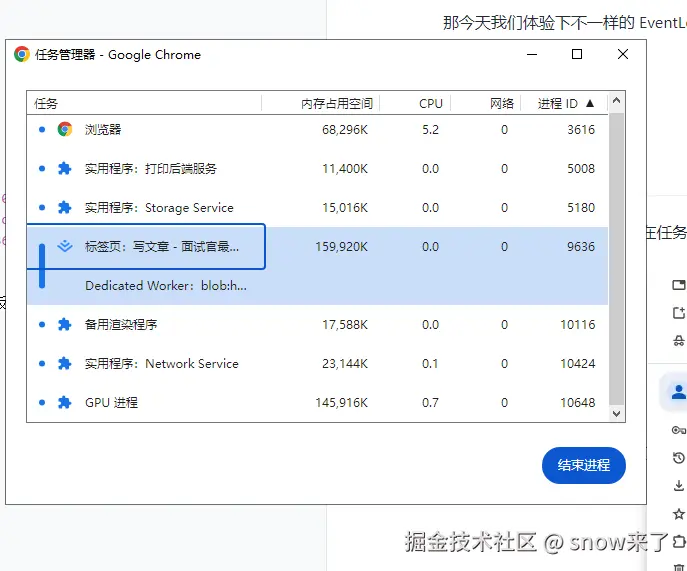Click CPU value 5.2
This screenshot has width=687, height=571.
point(430,130)
